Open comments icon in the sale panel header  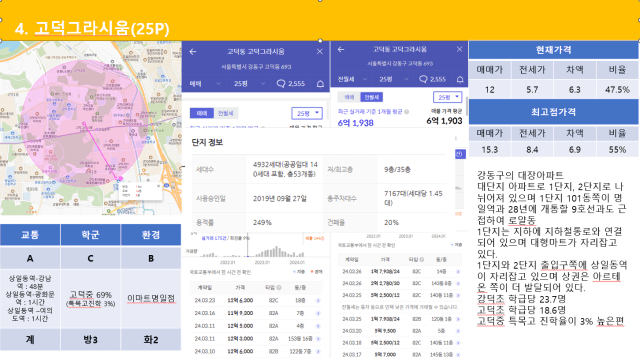tap(281, 83)
